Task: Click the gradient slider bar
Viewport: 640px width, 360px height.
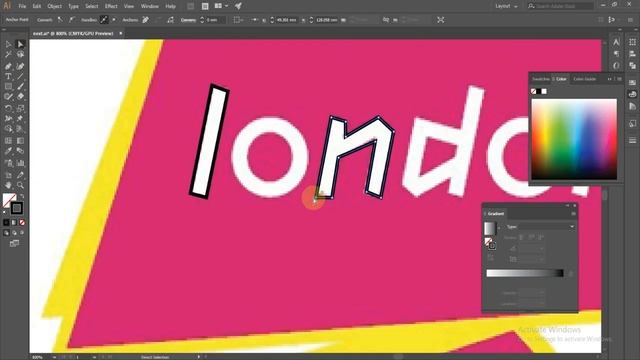Action: coord(525,273)
